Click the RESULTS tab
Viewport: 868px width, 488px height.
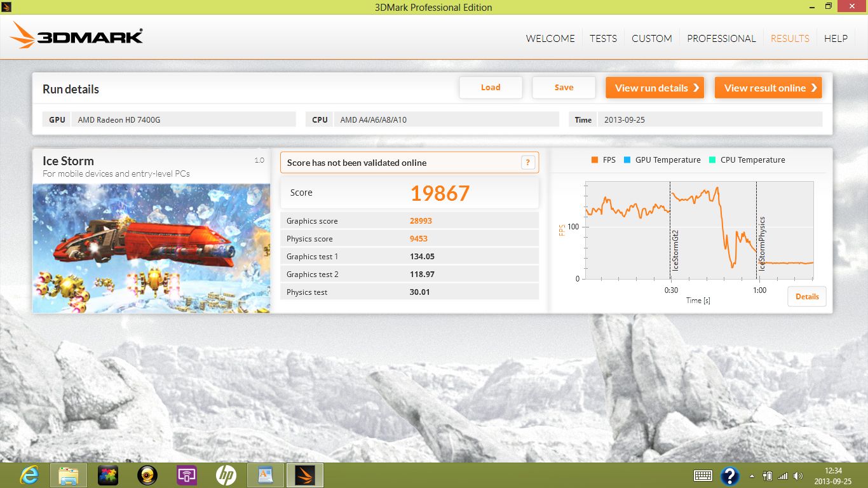point(790,38)
